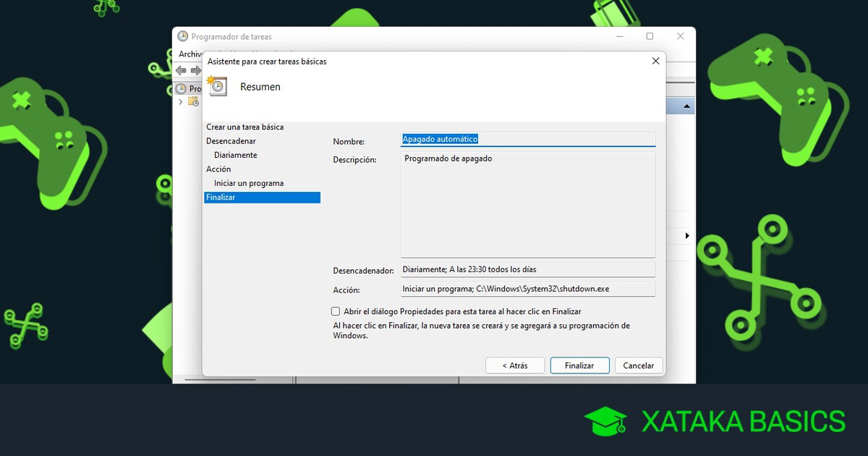Enable the open Propiedades dialog checkbox
This screenshot has width=868, height=456.
(x=336, y=311)
